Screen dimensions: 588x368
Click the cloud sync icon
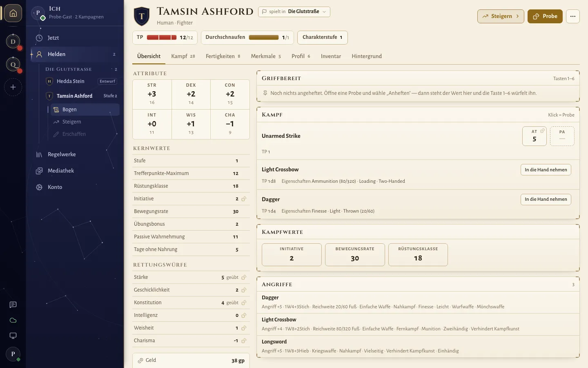pos(13,320)
